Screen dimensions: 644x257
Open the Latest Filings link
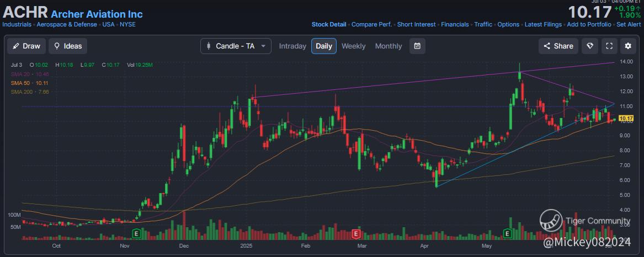543,24
